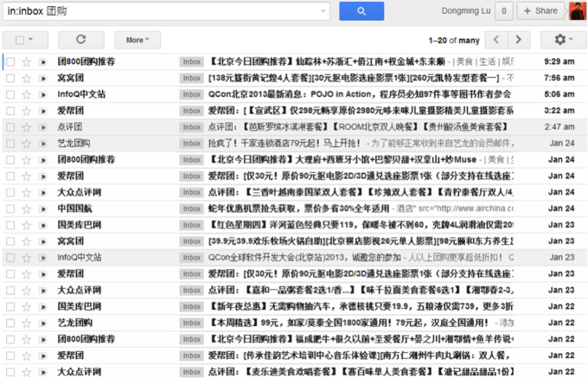Open email from 国美库巴网 about 红色星期四
The image size is (588, 378).
(x=346, y=224)
